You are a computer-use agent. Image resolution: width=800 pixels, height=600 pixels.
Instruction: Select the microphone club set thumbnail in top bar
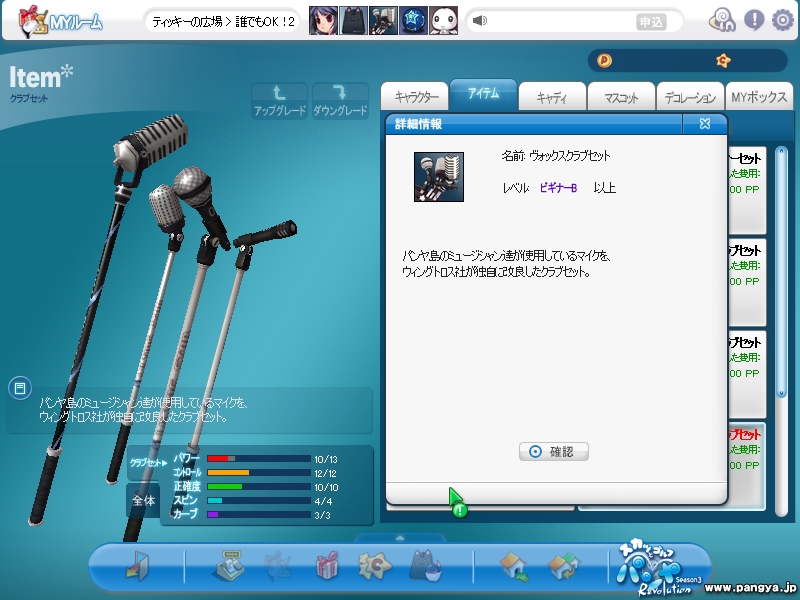click(x=383, y=20)
